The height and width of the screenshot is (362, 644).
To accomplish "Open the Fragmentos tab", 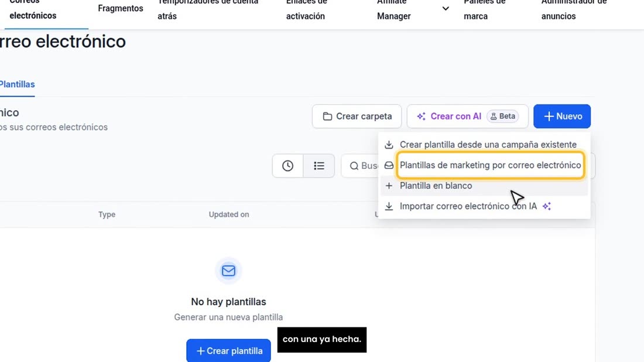I will click(x=121, y=8).
